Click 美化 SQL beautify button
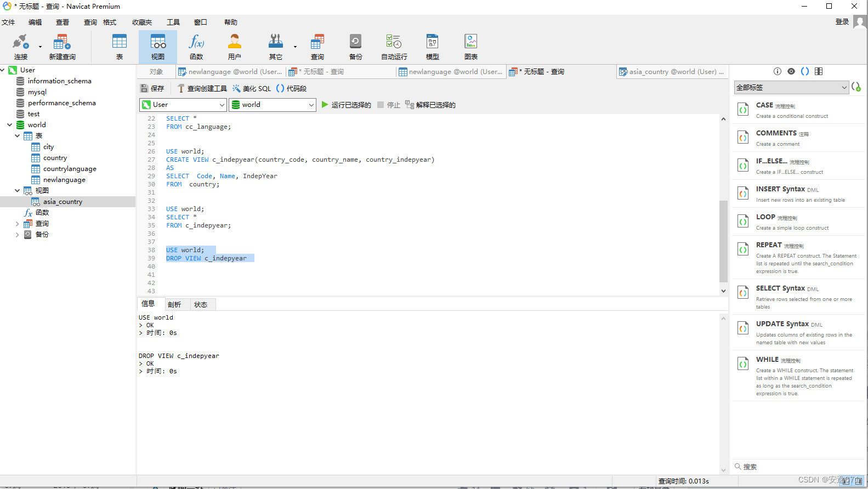 coord(252,88)
